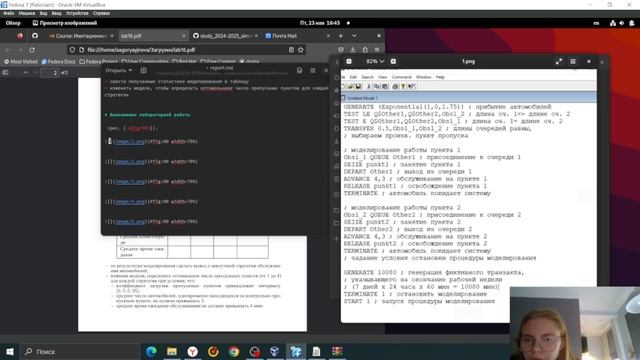Bookmark this page with the star icon
Screen dimensions: 640x360
pyautogui.click(x=301, y=50)
